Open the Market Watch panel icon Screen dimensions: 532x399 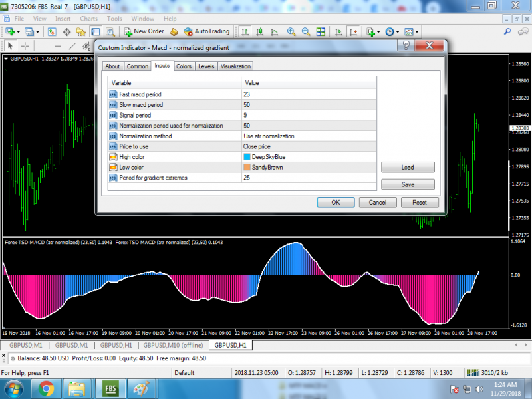coord(52,31)
